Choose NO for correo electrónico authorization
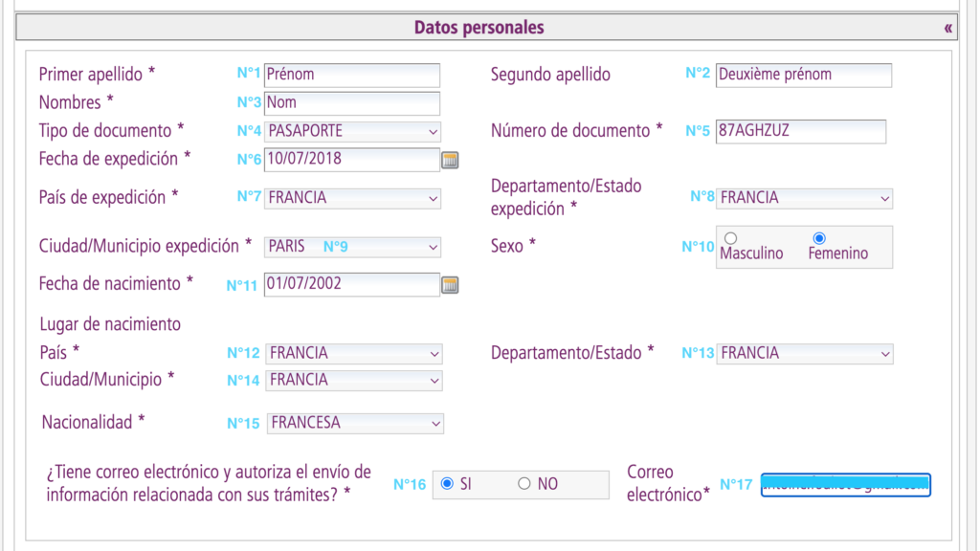Viewport: 980px width, 551px height. (523, 483)
